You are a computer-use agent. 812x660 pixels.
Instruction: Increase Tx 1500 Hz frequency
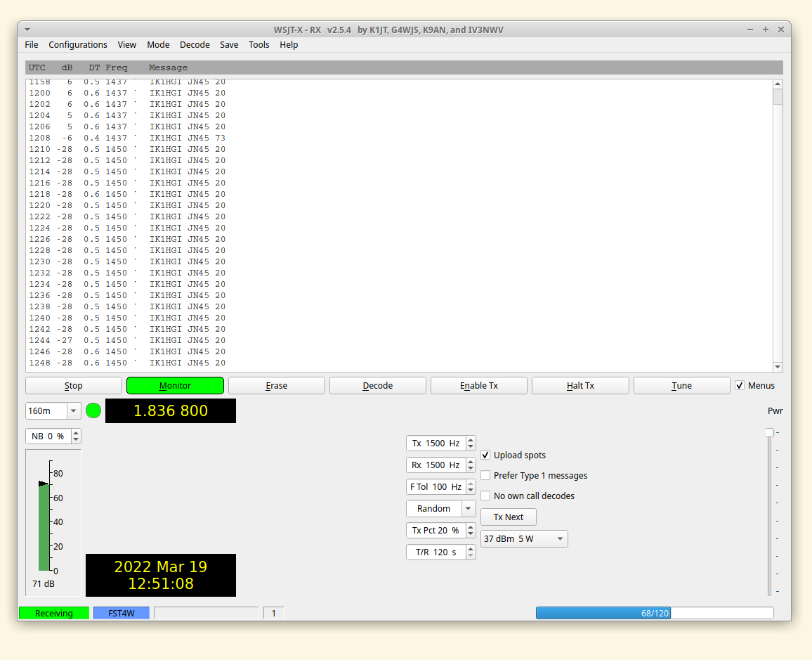[x=471, y=440]
